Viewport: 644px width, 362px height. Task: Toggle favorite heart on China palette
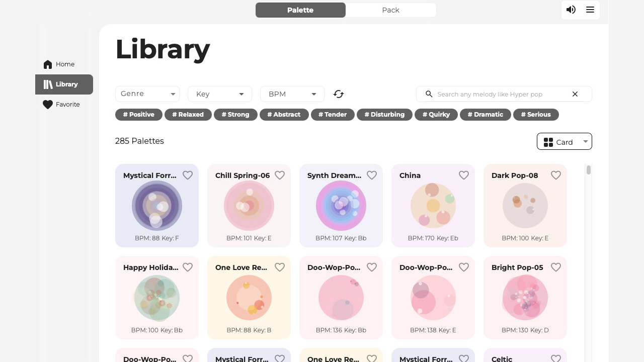point(464,175)
